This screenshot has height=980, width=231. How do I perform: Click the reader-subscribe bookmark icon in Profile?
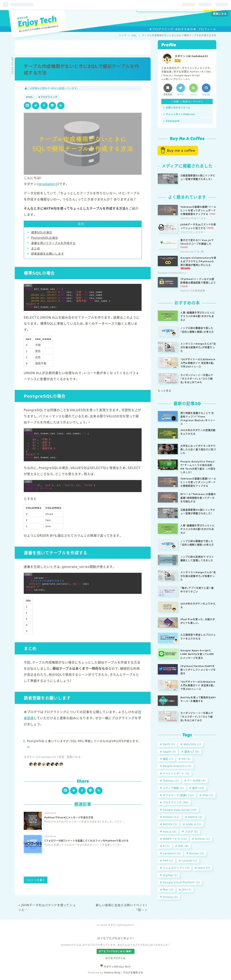(167, 88)
